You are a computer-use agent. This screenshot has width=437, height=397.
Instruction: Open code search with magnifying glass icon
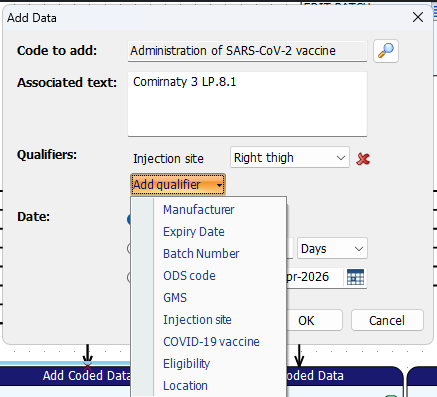(x=386, y=51)
